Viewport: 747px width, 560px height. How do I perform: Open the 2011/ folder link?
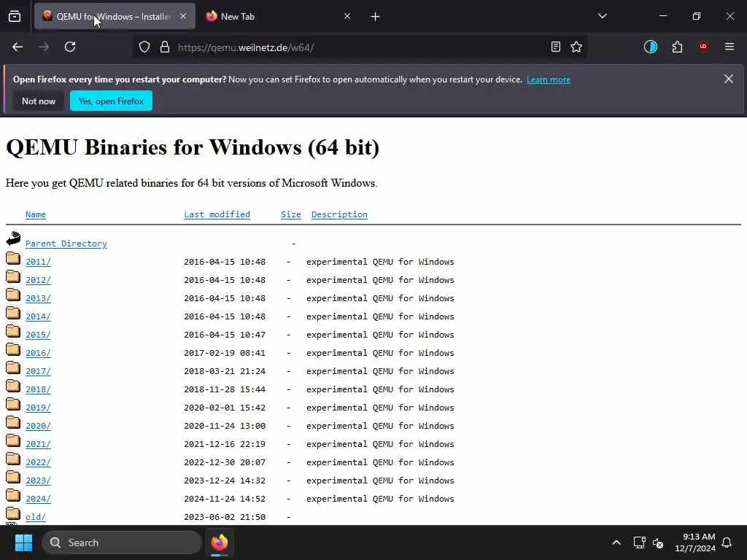38,262
